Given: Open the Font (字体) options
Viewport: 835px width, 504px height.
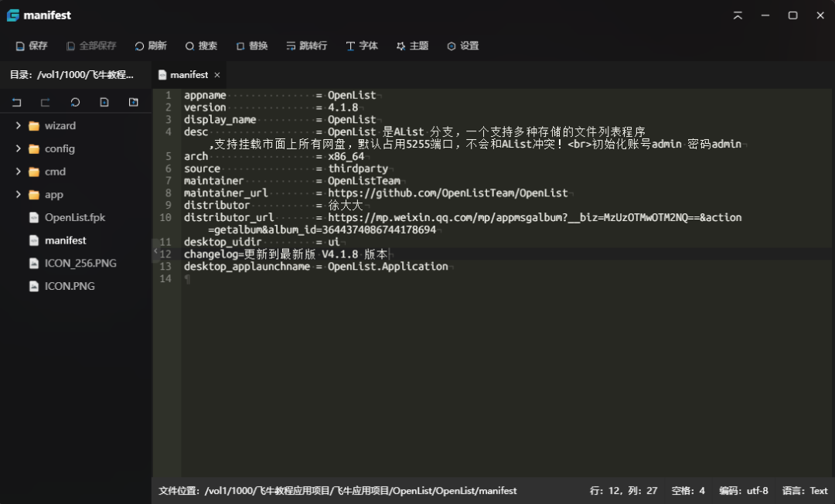Looking at the screenshot, I should point(362,46).
